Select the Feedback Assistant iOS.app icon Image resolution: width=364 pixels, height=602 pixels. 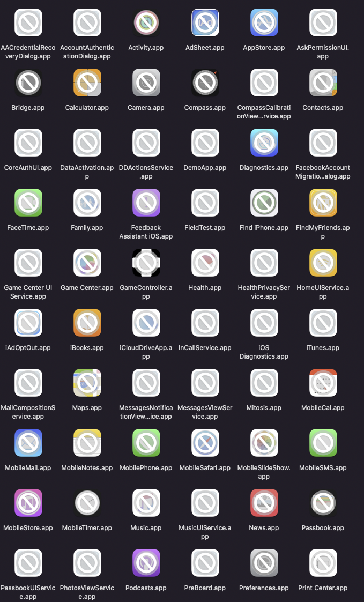tap(146, 203)
